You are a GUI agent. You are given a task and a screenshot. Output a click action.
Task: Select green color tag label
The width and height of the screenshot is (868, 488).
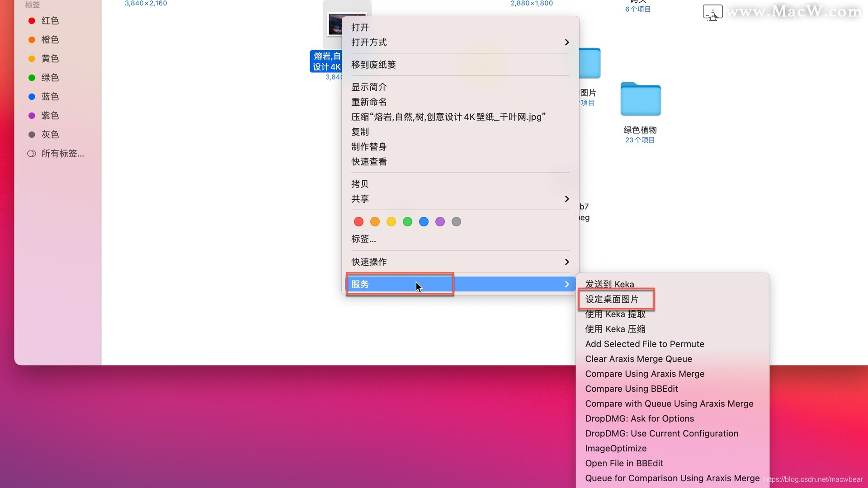51,77
